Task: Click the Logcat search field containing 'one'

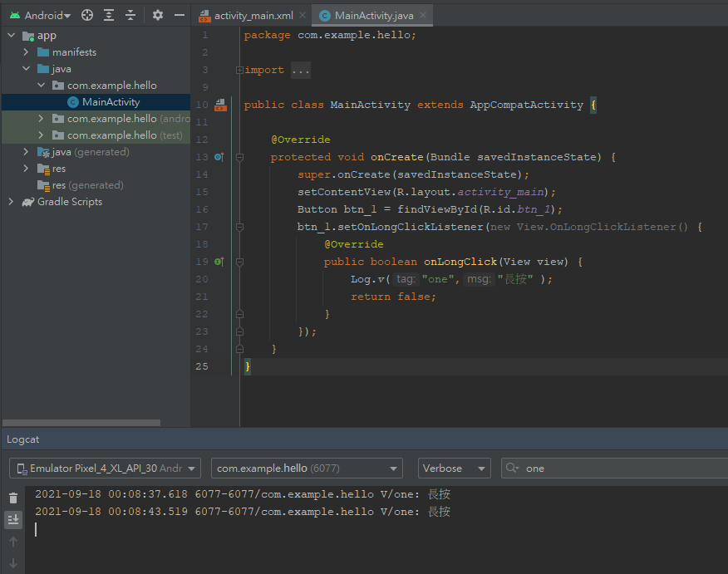Action: pyautogui.click(x=615, y=469)
